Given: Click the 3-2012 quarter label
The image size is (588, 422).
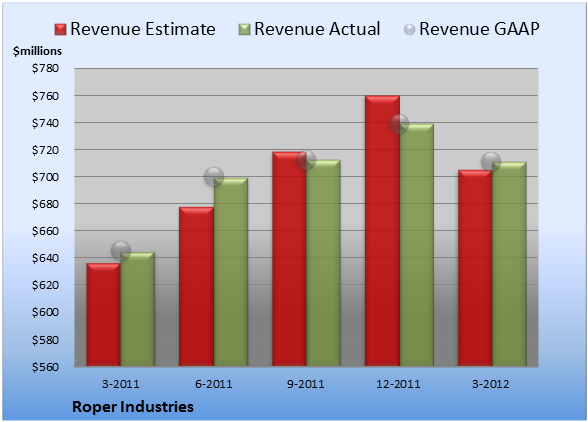Looking at the screenshot, I should point(491,384).
